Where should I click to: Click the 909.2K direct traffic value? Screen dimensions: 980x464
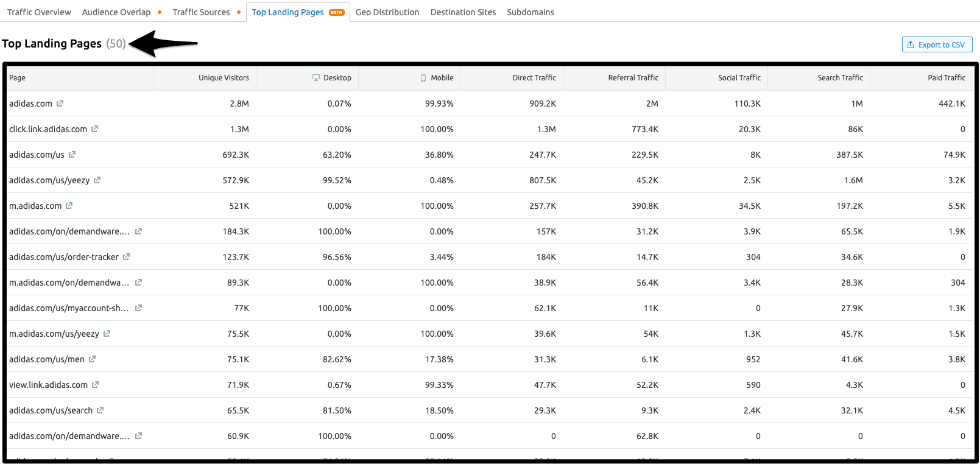point(543,104)
